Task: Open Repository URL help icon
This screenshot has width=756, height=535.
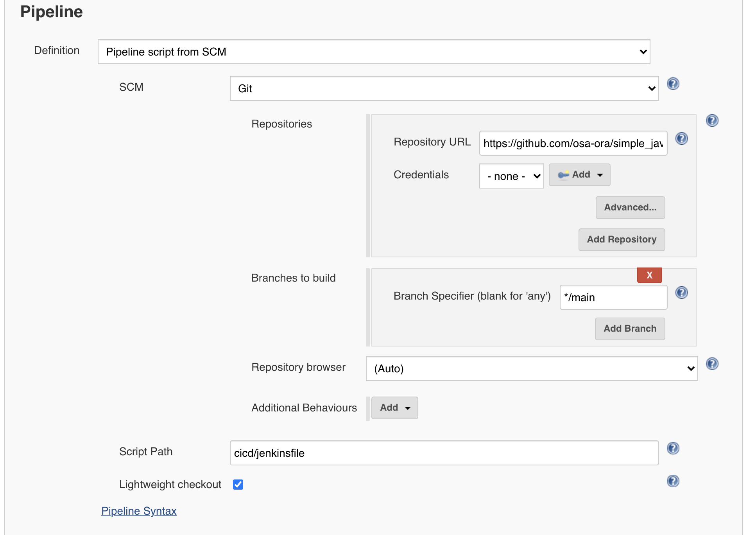Action: (682, 139)
